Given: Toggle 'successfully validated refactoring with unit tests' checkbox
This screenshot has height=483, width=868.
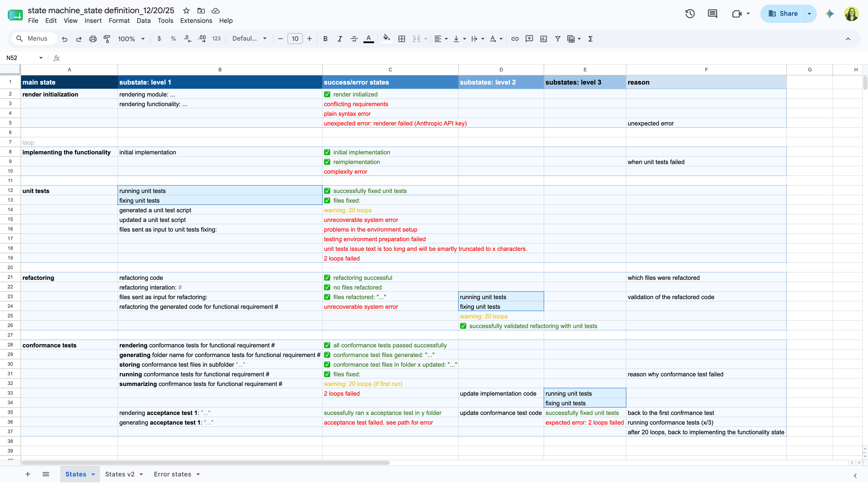Looking at the screenshot, I should (x=463, y=326).
